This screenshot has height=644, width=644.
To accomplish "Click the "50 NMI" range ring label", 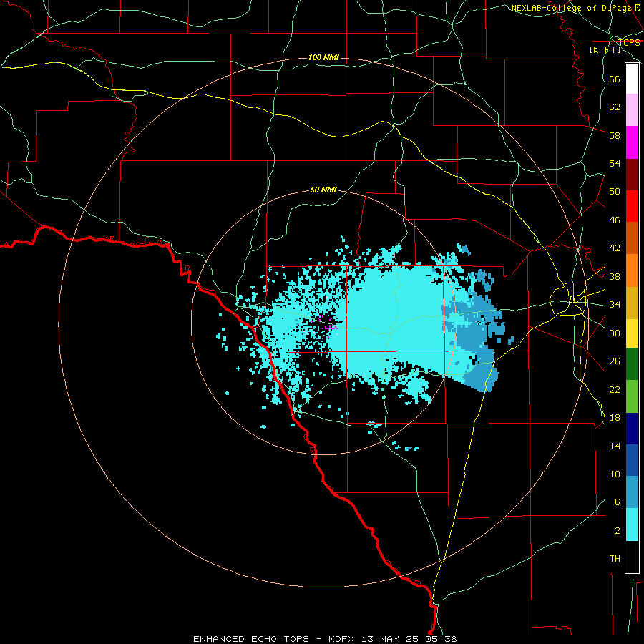I will pyautogui.click(x=323, y=190).
